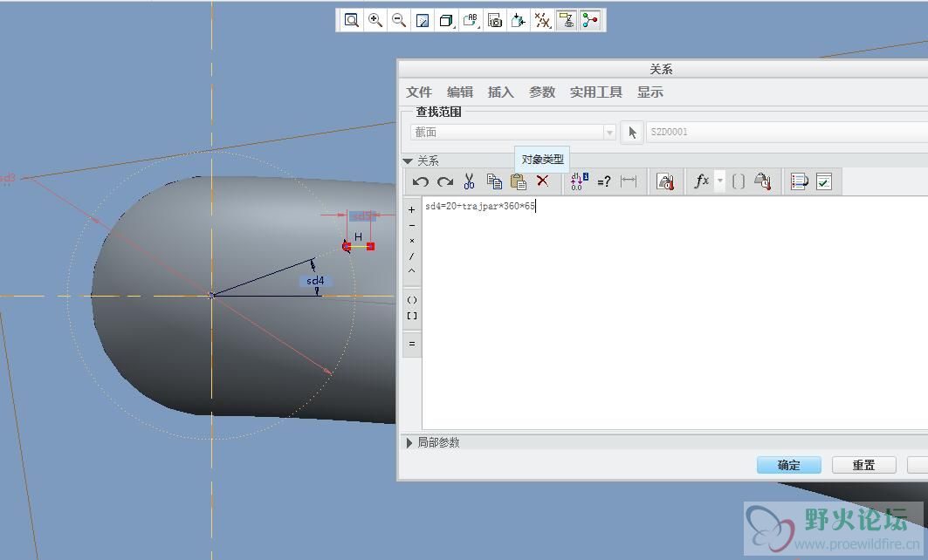
Task: Click the Cut scissors icon
Action: coord(470,181)
